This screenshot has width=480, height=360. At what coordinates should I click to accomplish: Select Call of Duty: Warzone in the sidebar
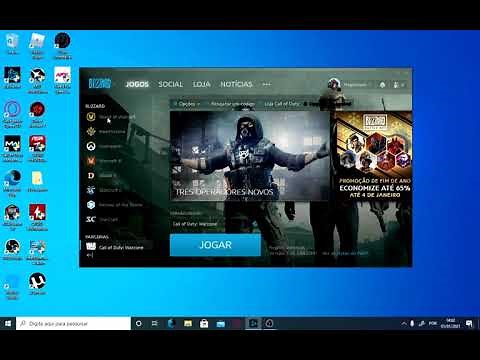[x=115, y=247]
